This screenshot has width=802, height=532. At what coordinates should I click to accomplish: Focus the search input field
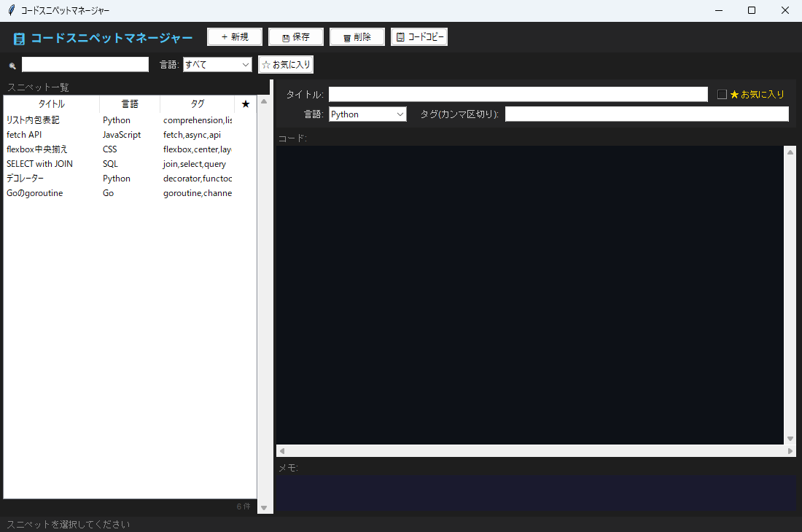(85, 64)
